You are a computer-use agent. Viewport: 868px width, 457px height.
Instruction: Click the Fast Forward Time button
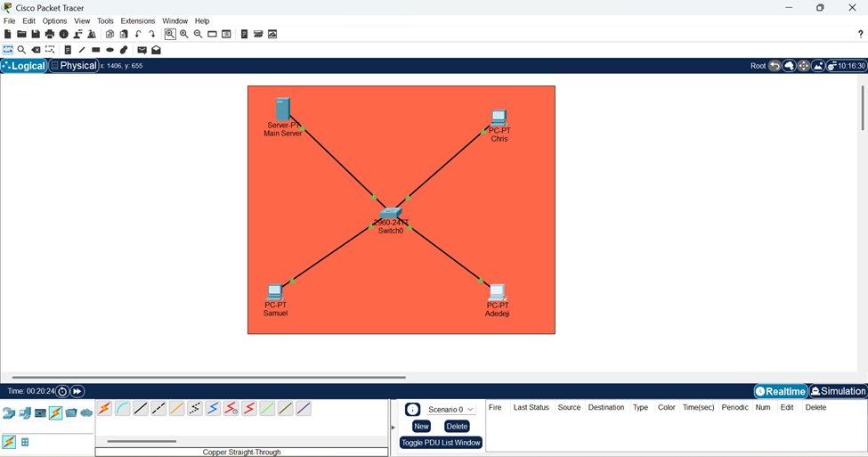(77, 392)
